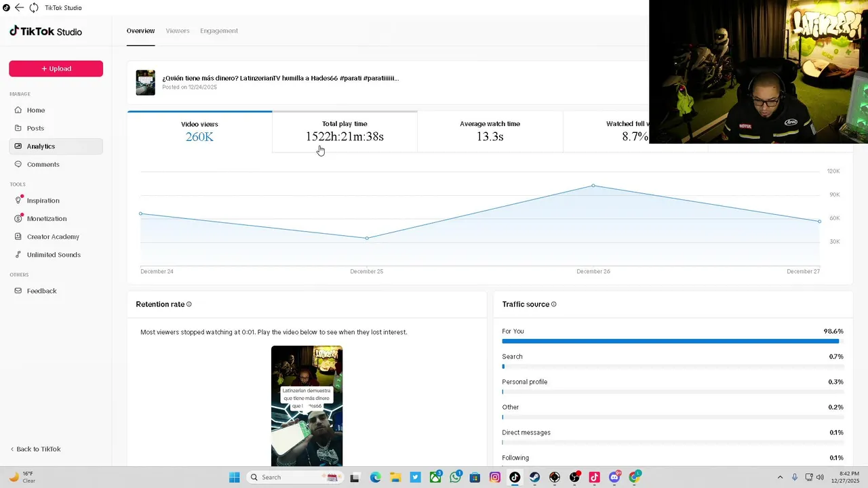
Task: Open Microsoft Edge from taskbar
Action: coord(376,477)
